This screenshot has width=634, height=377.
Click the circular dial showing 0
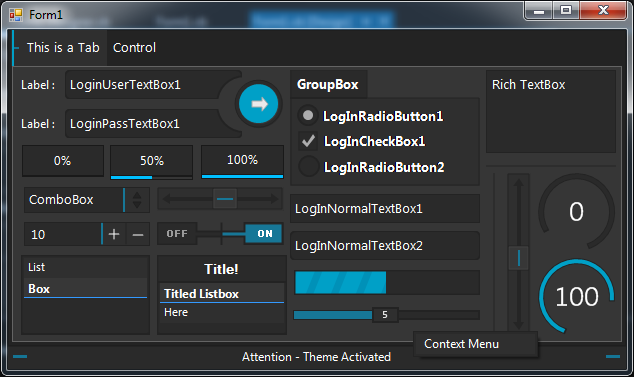click(x=576, y=212)
